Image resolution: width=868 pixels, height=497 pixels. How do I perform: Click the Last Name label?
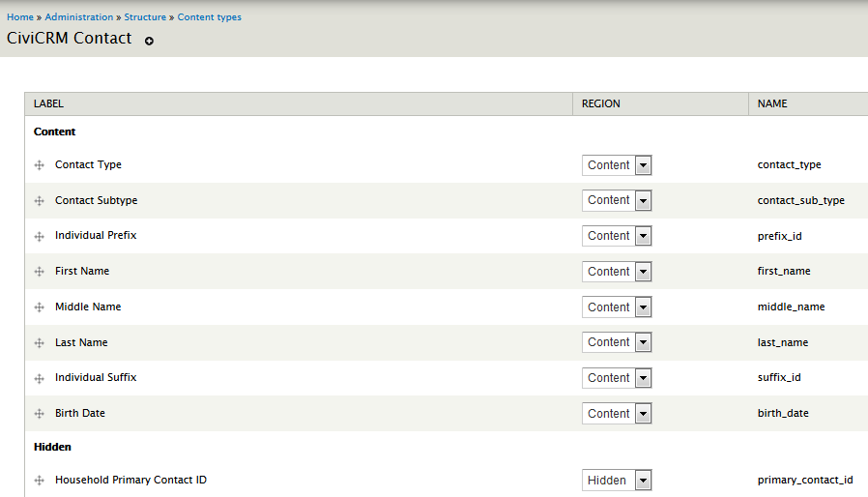click(x=81, y=342)
